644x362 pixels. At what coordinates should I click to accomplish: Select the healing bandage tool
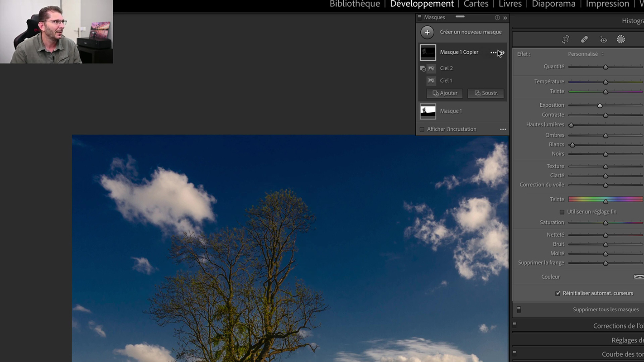tap(584, 39)
